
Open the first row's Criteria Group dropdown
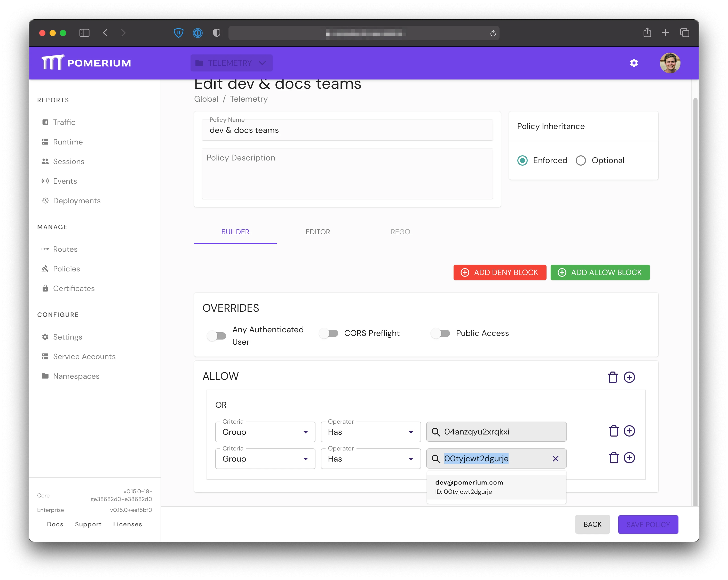pyautogui.click(x=265, y=432)
